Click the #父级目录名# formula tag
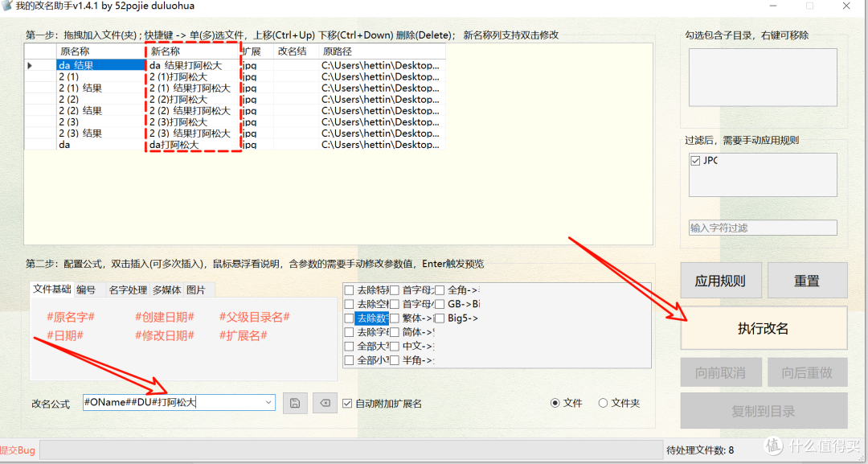Image resolution: width=868 pixels, height=464 pixels. (254, 318)
